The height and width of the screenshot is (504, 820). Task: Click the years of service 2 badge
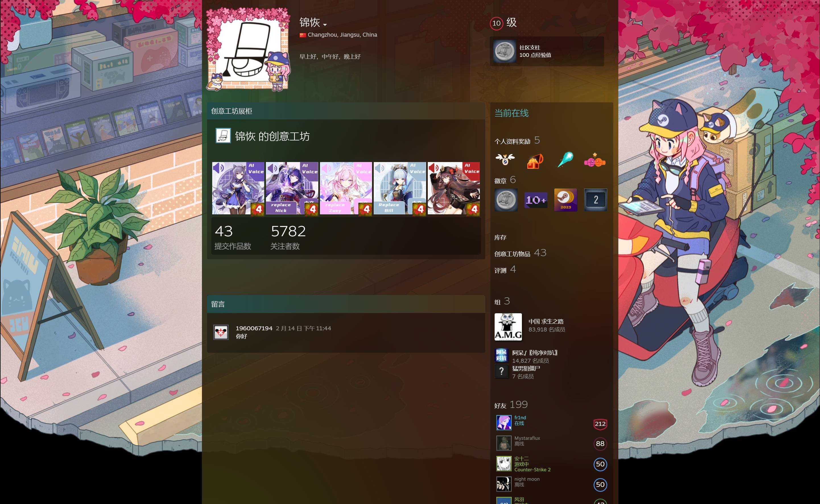[596, 200]
